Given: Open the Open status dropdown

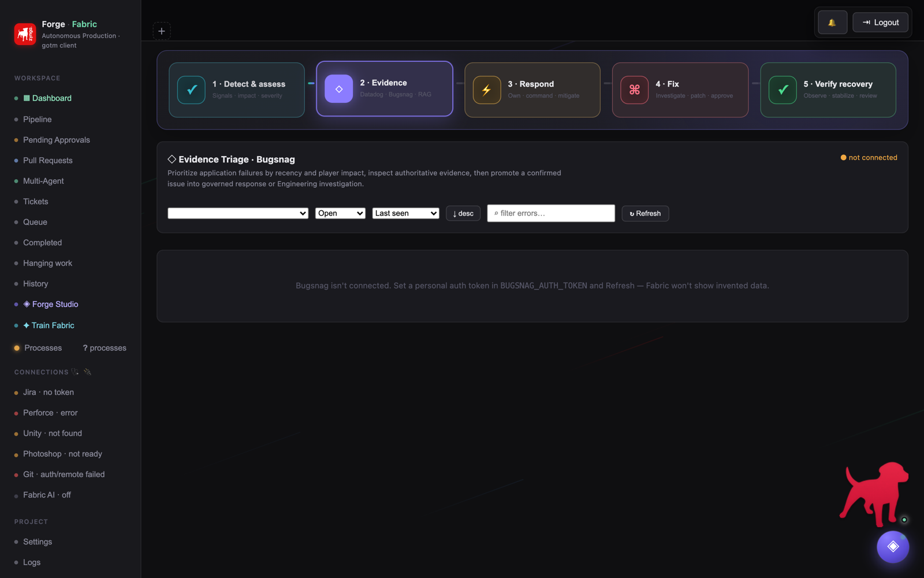Looking at the screenshot, I should 340,213.
